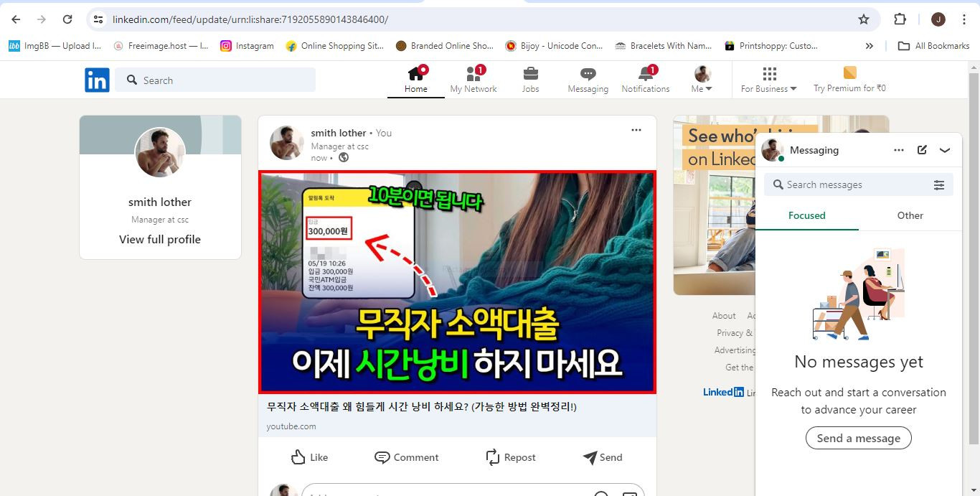This screenshot has height=496, width=980.
Task: Open the site information icon in the address bar
Action: click(x=99, y=19)
